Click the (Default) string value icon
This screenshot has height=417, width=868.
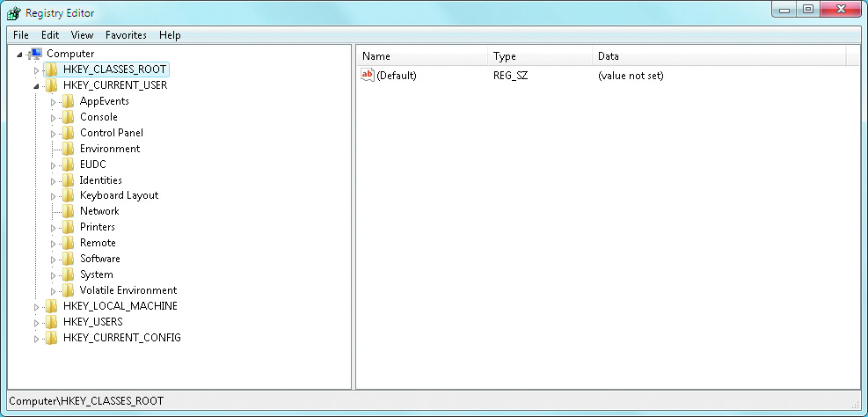[368, 76]
